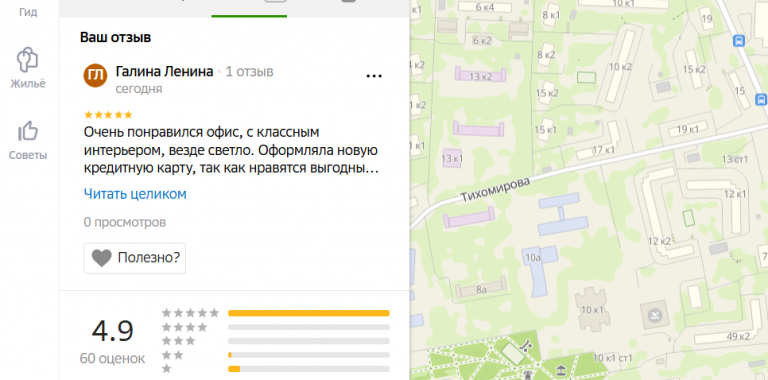Click the skate park icon in the park

[x=526, y=347]
